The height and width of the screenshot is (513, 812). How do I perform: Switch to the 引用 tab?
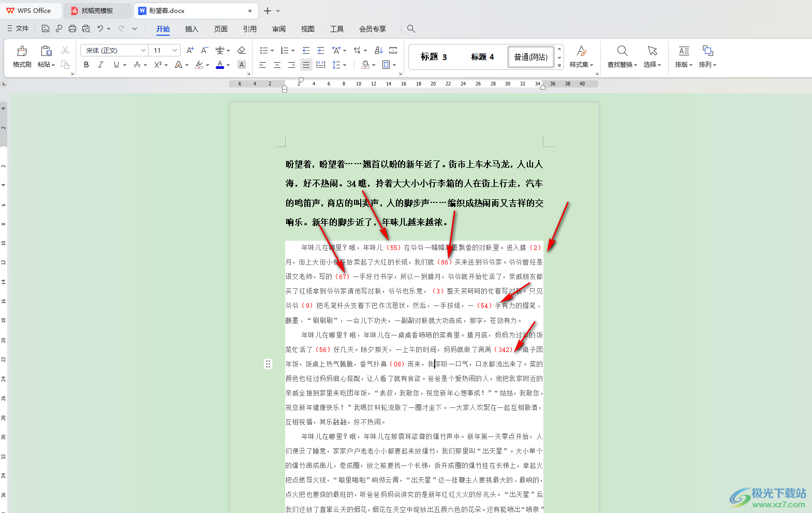(x=250, y=29)
